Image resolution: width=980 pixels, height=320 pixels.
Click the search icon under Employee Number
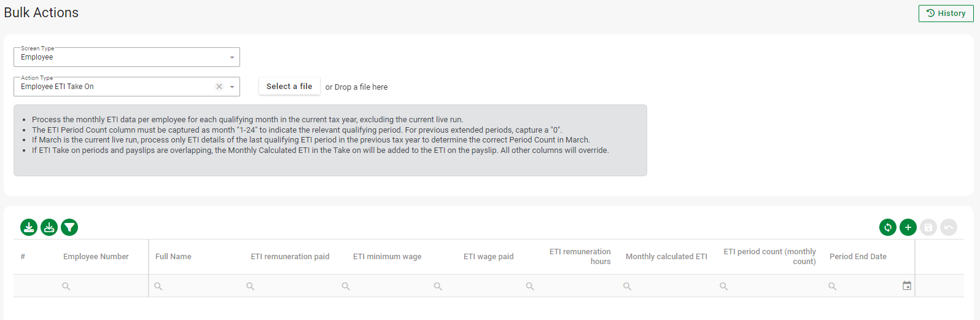(x=66, y=286)
